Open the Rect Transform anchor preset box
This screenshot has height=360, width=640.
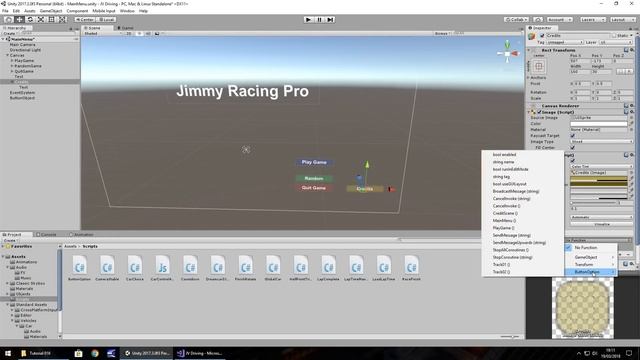539,66
